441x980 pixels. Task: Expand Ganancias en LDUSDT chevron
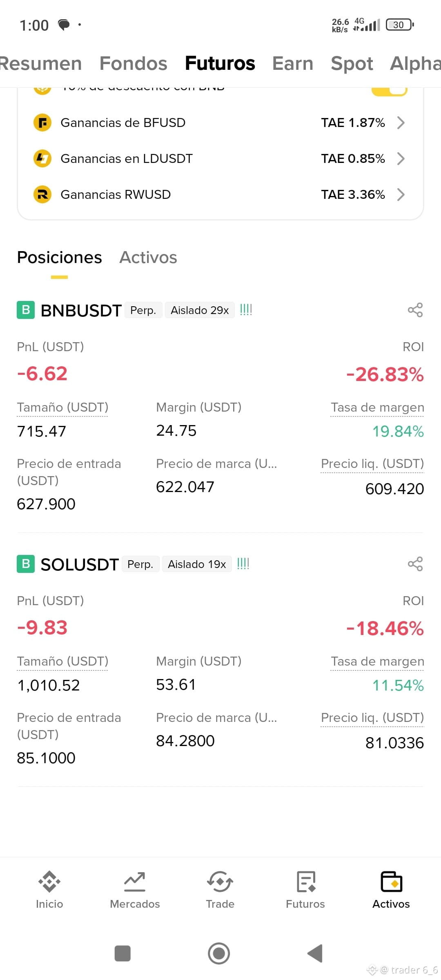click(401, 158)
